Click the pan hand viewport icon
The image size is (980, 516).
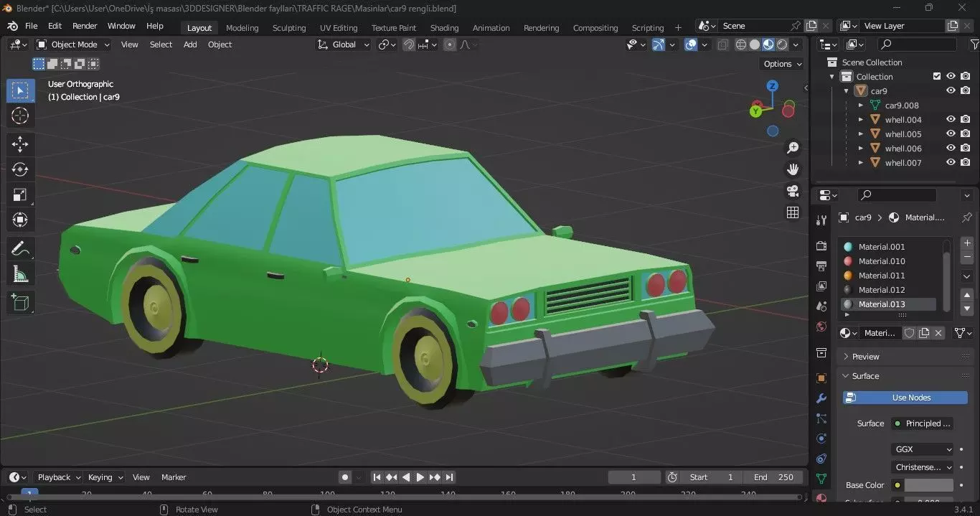(x=793, y=169)
